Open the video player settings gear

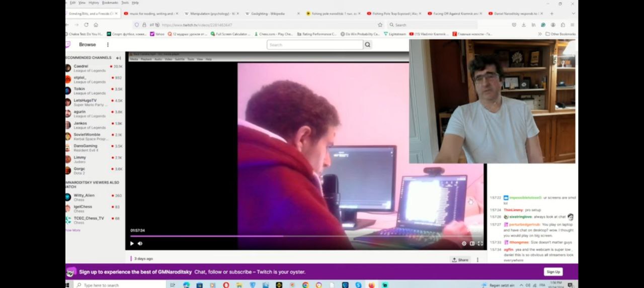tap(464, 243)
